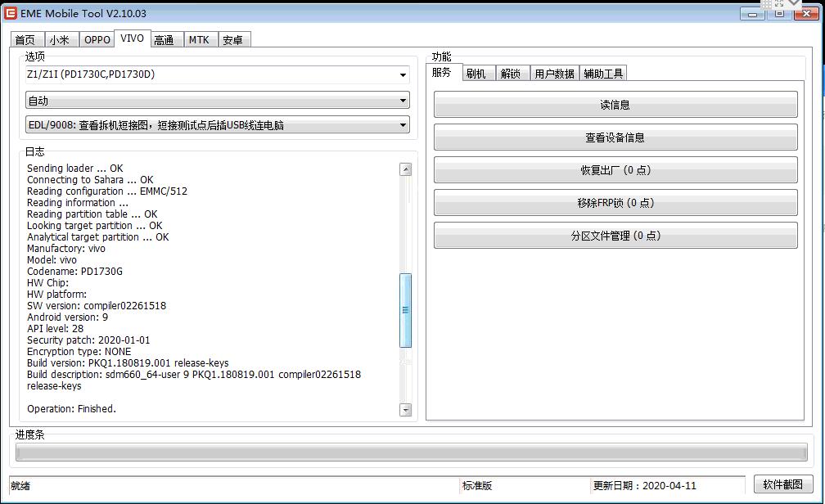Click the 软件截图 button
This screenshot has height=504, width=825.
783,484
